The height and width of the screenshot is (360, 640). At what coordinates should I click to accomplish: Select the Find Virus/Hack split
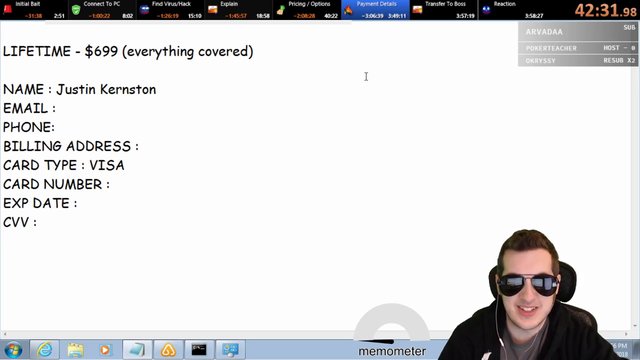pos(170,10)
